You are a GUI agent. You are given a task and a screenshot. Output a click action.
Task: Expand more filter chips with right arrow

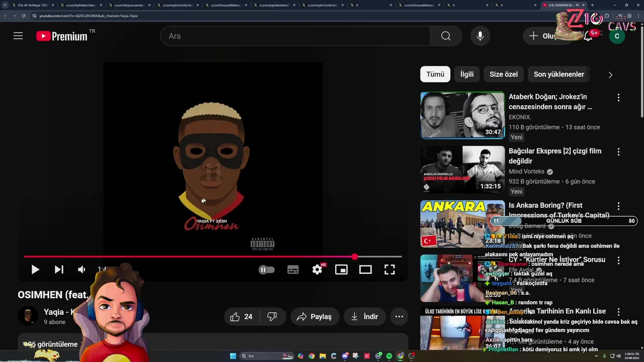click(610, 74)
